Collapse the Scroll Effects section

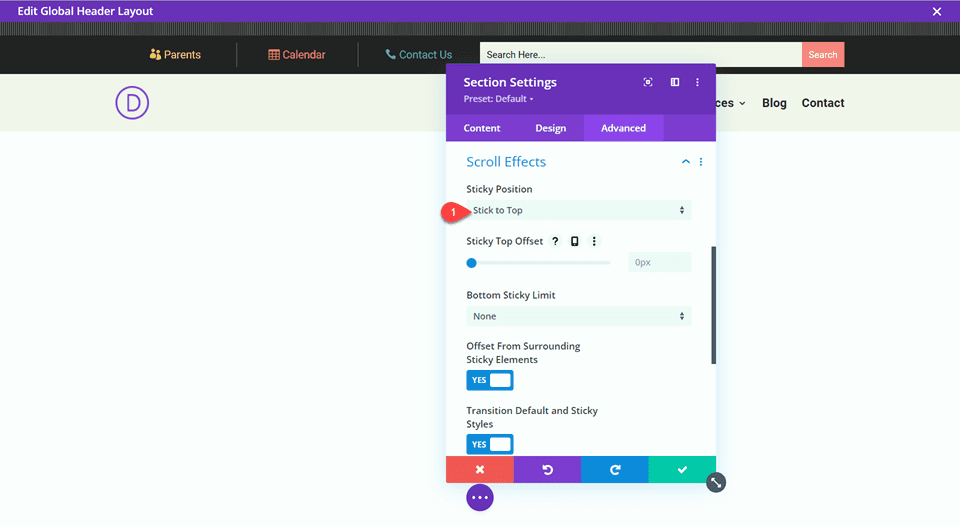tap(686, 162)
